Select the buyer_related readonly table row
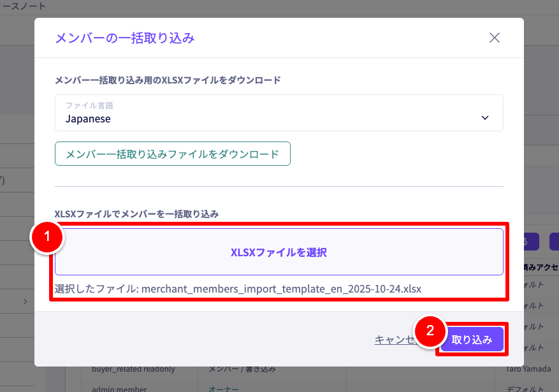This screenshot has width=559, height=392. [x=133, y=368]
